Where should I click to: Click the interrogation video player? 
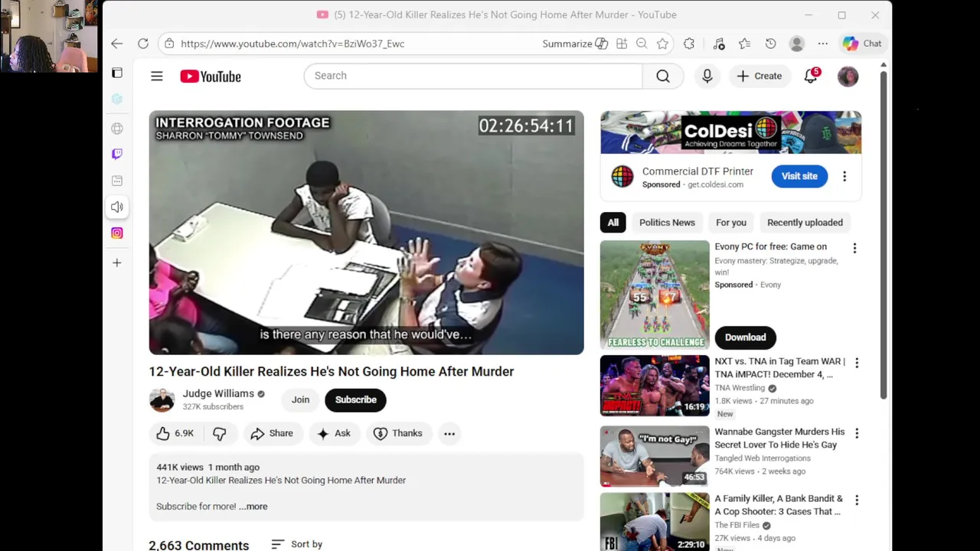pyautogui.click(x=366, y=233)
